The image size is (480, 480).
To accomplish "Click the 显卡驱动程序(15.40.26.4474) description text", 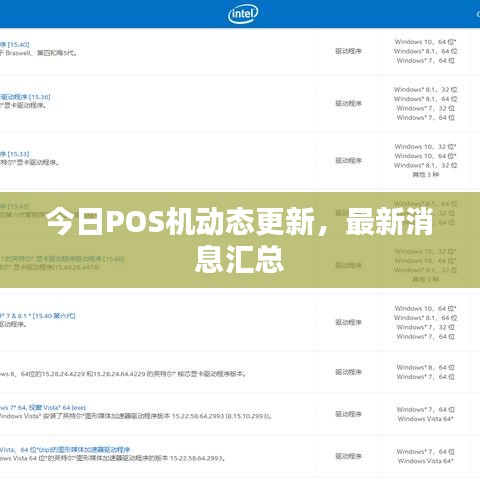I will click(50, 267).
